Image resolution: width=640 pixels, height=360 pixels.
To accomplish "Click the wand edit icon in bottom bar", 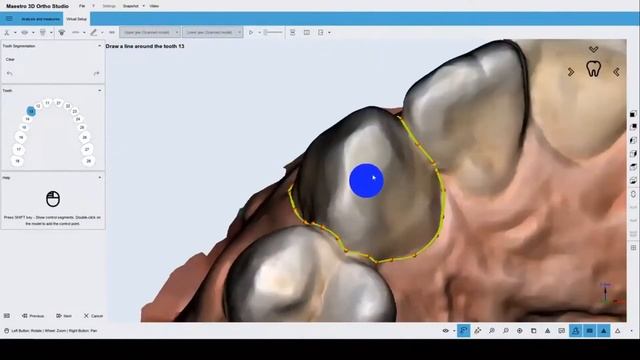I will coord(478,331).
